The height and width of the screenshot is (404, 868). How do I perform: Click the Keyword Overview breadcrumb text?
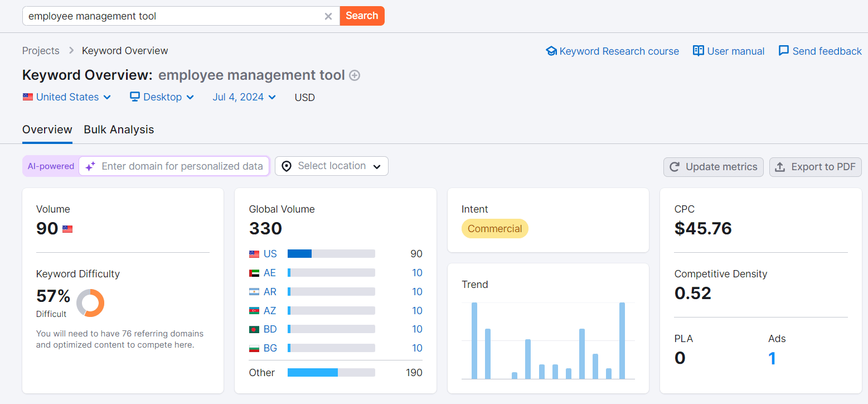[125, 51]
